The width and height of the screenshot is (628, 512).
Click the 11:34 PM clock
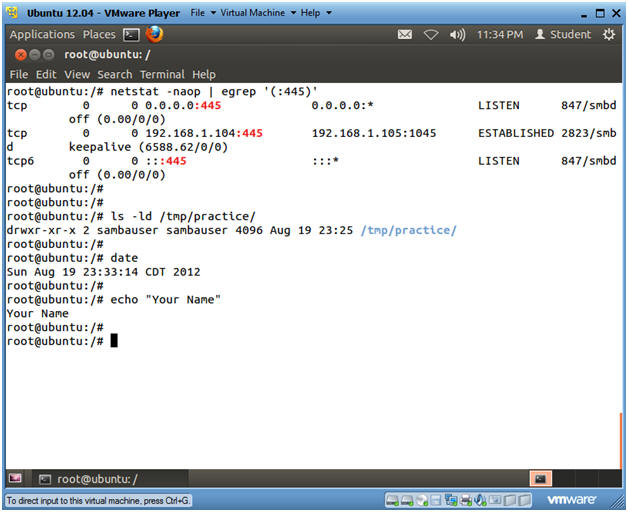(499, 35)
